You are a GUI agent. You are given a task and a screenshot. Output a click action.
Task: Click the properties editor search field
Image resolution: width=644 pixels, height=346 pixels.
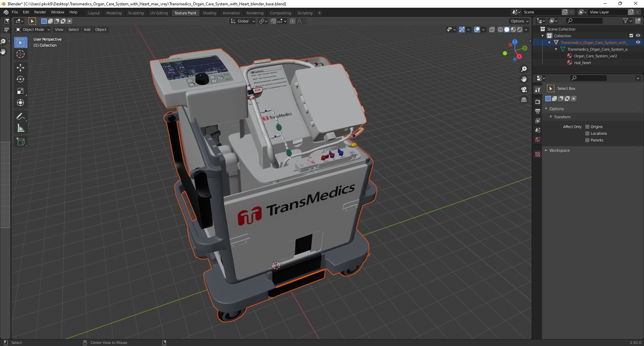click(588, 78)
